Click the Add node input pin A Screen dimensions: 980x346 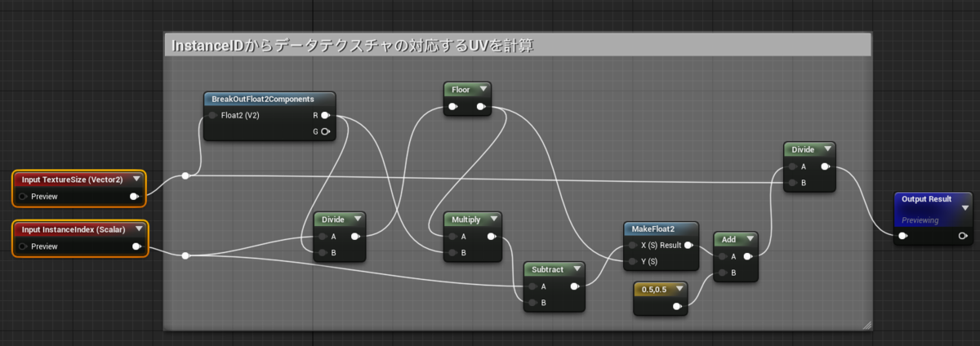[723, 256]
